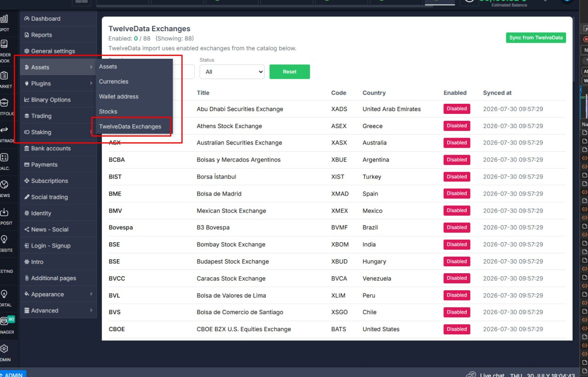Screen dimensions: 588x377
Task: Toggle Disabled badge in the BCBA row
Action: tap(457, 160)
